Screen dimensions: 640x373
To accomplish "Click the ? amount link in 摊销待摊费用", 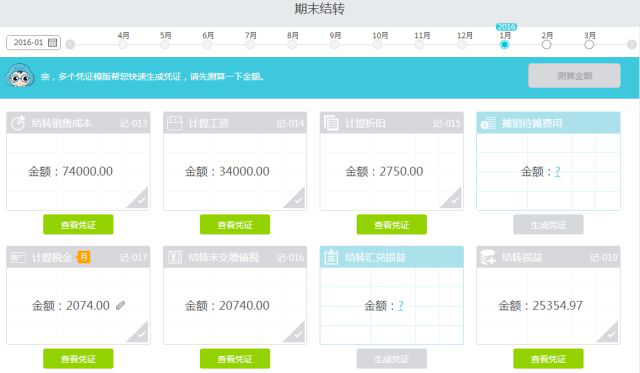I will point(558,171).
